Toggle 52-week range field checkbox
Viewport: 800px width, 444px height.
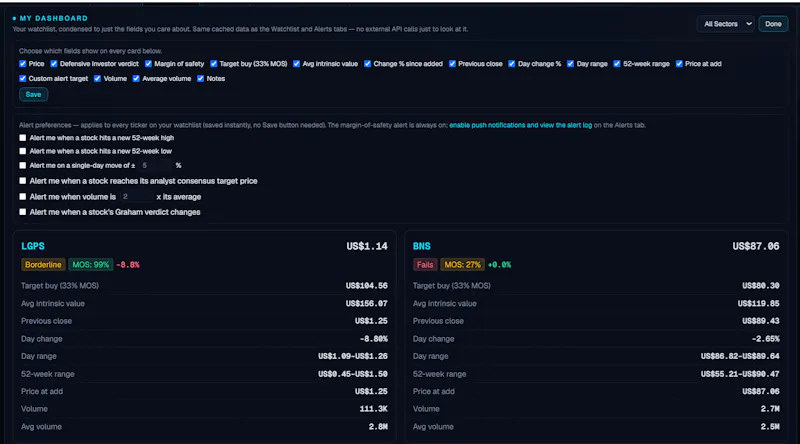tap(617, 64)
